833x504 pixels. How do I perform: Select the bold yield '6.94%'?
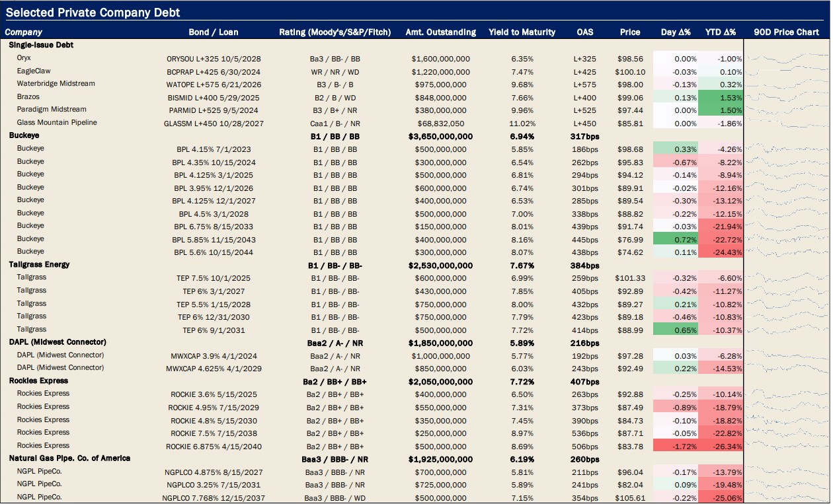522,136
